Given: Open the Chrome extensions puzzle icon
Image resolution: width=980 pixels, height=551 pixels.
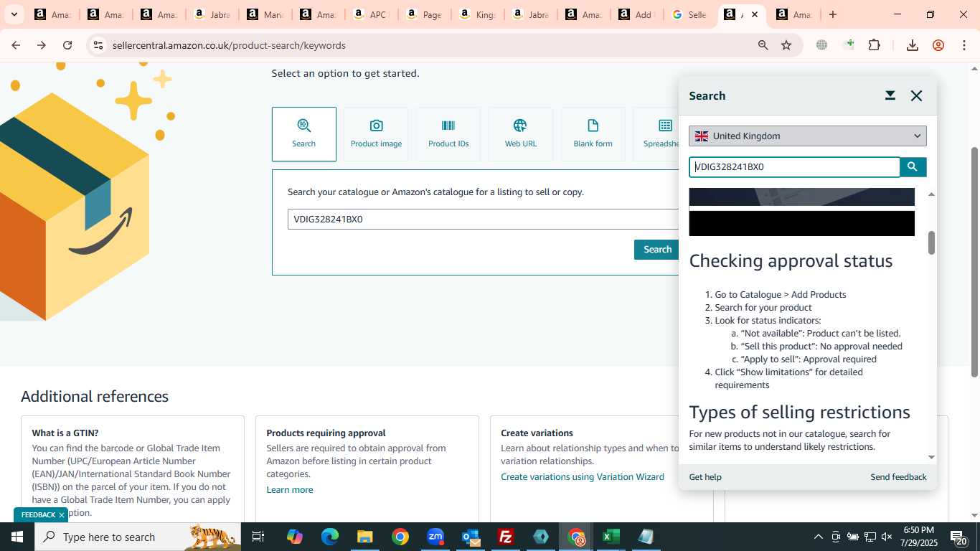Looking at the screenshot, I should click(x=874, y=45).
